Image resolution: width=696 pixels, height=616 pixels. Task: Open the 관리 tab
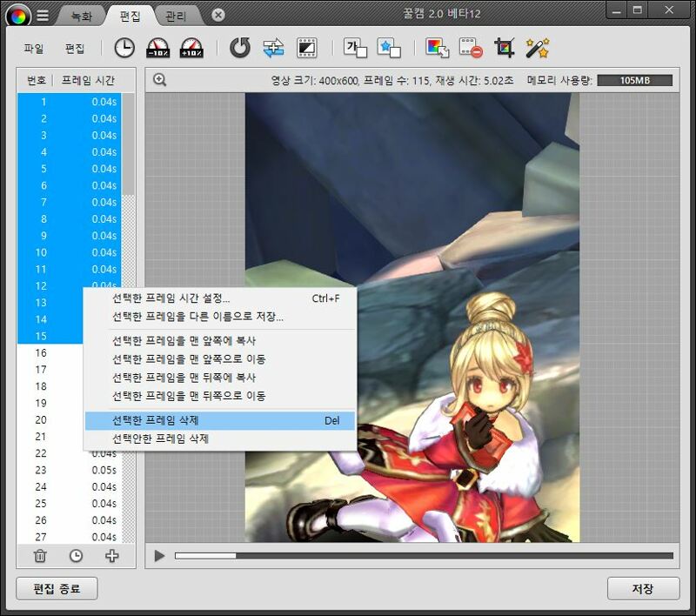pos(176,17)
